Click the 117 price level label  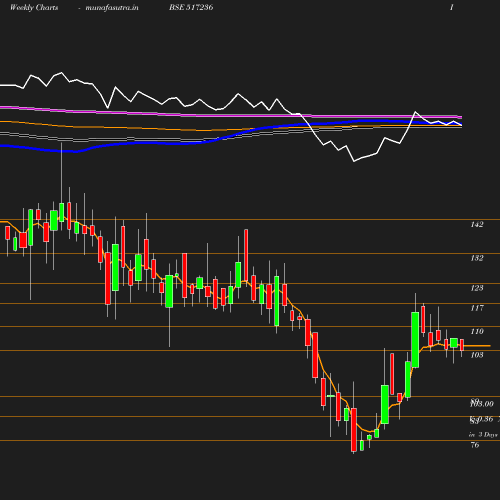(x=477, y=308)
